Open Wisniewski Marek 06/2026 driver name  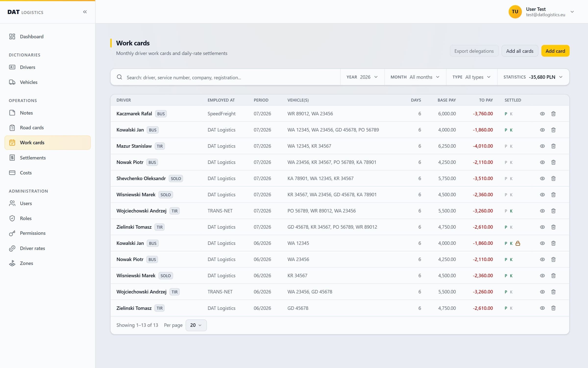pyautogui.click(x=136, y=276)
